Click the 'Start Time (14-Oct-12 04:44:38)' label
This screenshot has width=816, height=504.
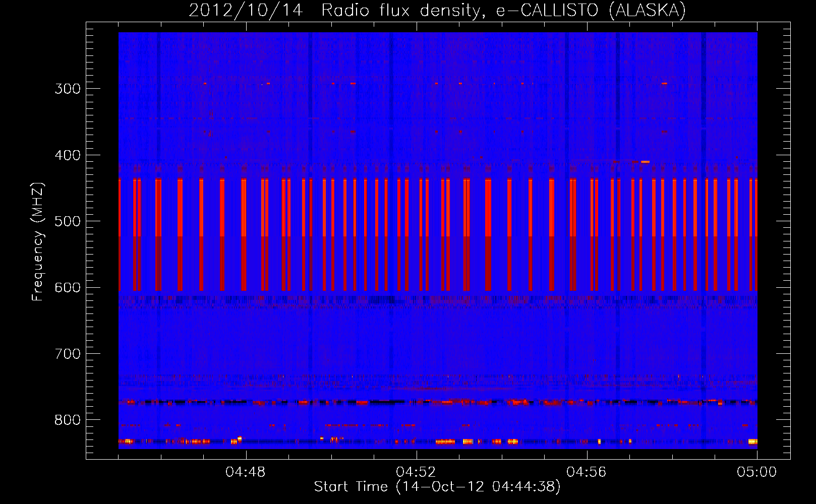(x=437, y=487)
